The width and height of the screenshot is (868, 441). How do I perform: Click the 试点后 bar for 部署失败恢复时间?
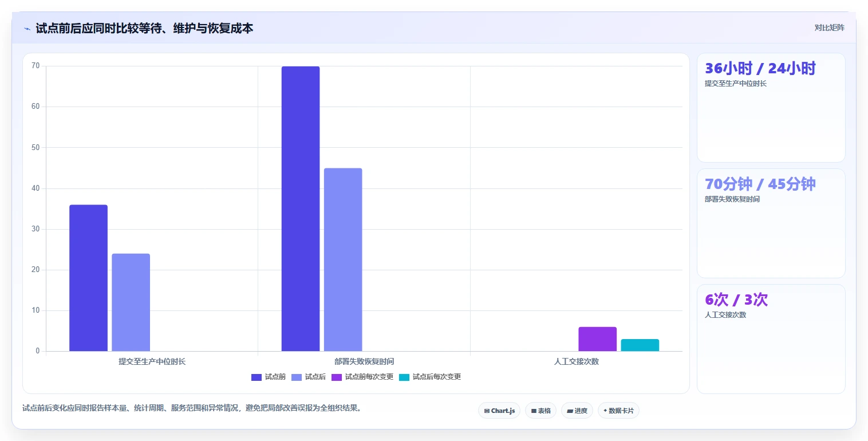coord(343,259)
